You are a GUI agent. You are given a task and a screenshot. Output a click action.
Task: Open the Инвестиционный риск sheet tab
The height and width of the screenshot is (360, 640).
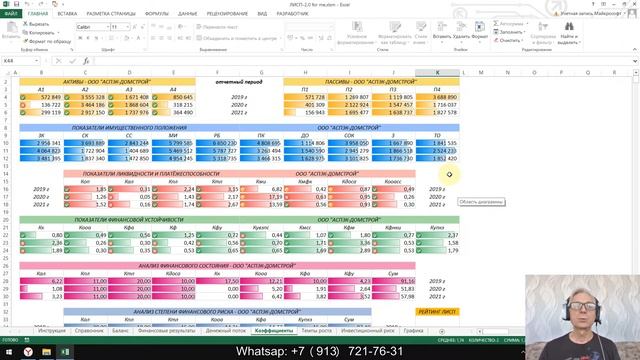(x=368, y=331)
